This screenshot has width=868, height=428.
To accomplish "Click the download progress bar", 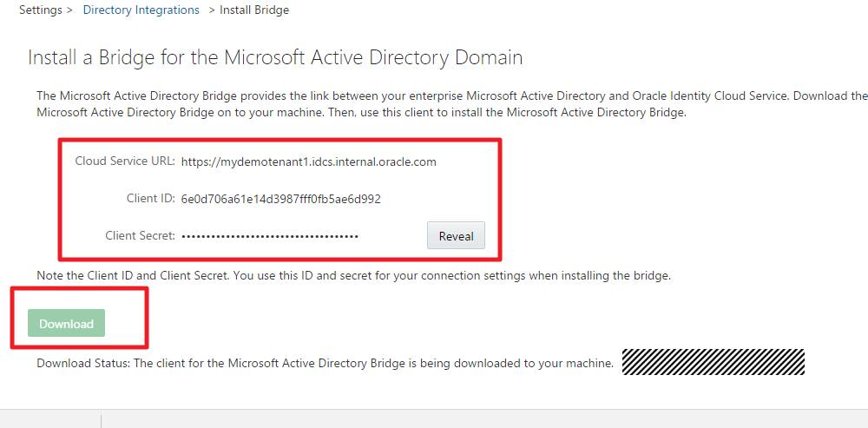I will (713, 362).
